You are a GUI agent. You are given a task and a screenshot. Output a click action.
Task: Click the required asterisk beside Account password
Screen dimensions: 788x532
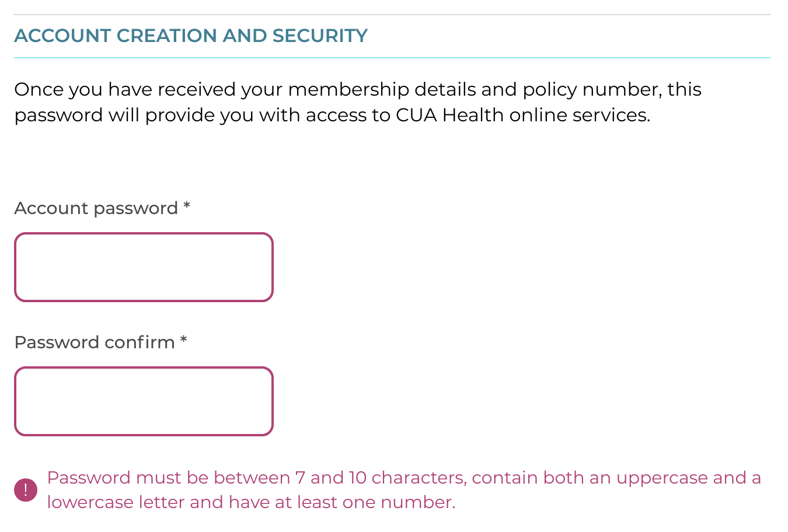[x=187, y=206]
